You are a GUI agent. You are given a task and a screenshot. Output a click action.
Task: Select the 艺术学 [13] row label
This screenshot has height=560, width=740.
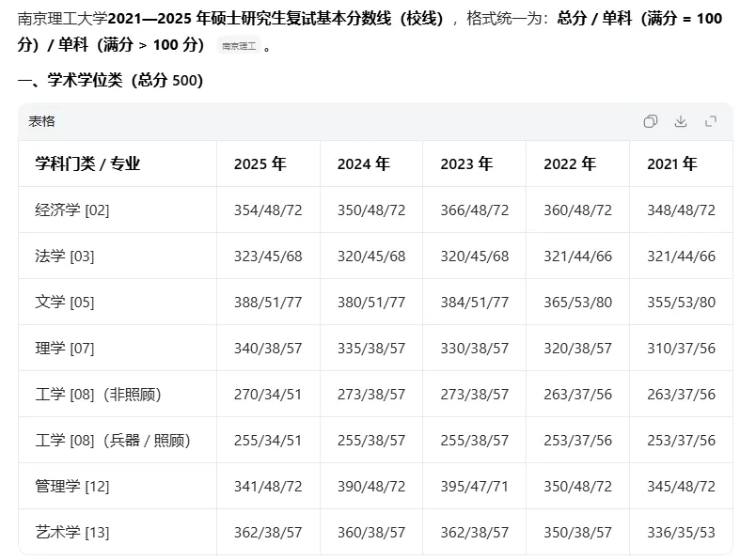click(72, 532)
